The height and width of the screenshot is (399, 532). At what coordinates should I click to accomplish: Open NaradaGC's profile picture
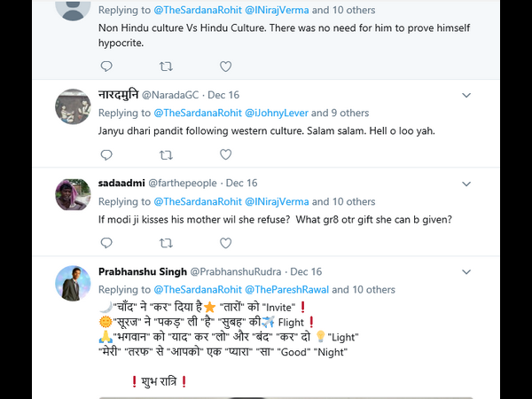pyautogui.click(x=73, y=107)
